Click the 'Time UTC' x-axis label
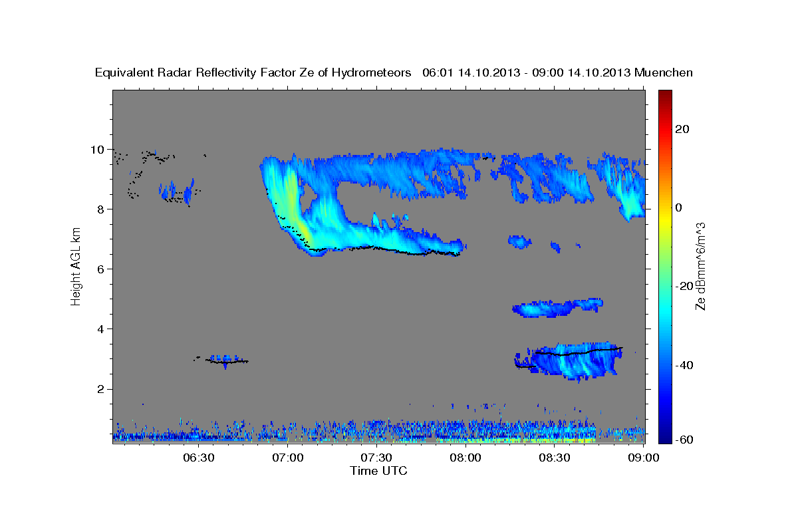Image resolution: width=798 pixels, height=532 pixels. [378, 471]
